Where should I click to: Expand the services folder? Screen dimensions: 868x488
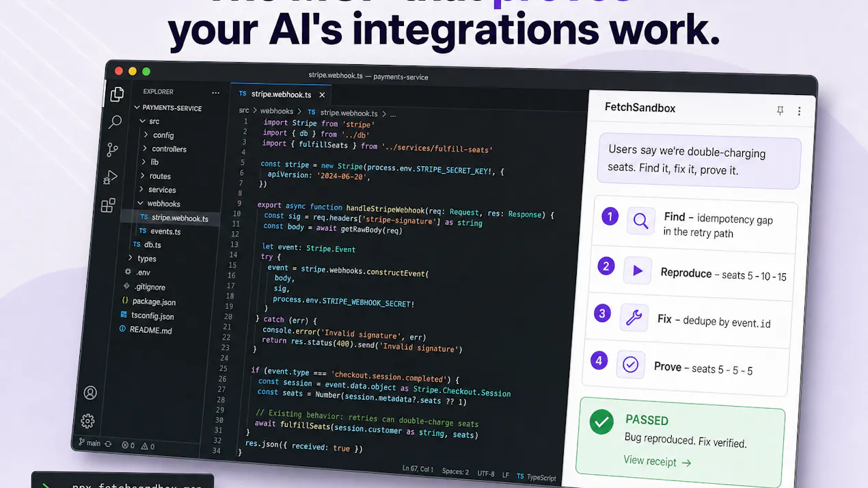pos(157,189)
